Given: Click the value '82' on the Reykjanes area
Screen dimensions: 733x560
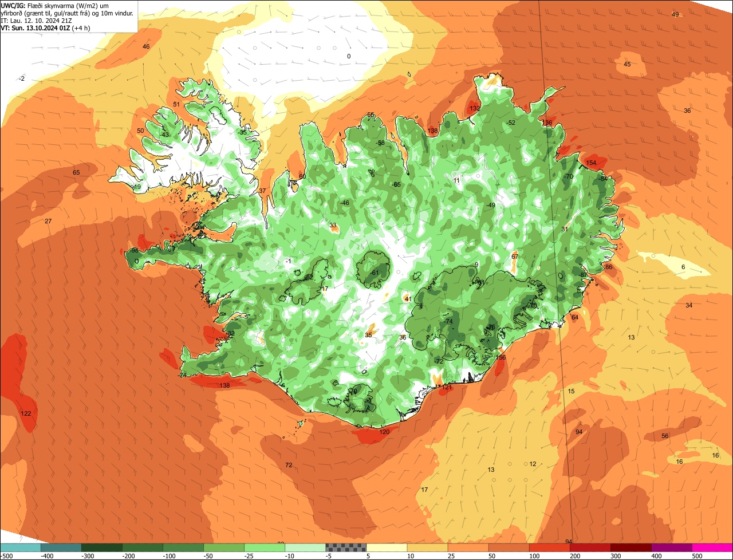Looking at the screenshot, I should (x=231, y=333).
